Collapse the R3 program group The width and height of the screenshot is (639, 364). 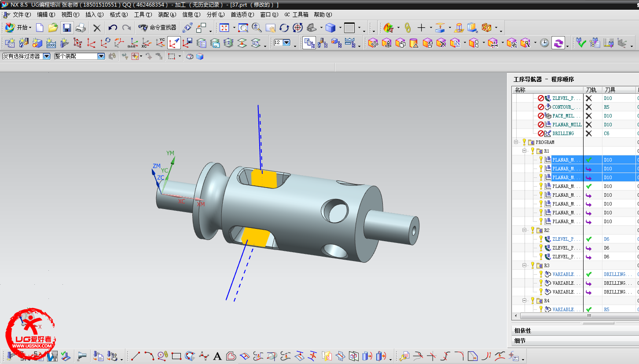[524, 265]
